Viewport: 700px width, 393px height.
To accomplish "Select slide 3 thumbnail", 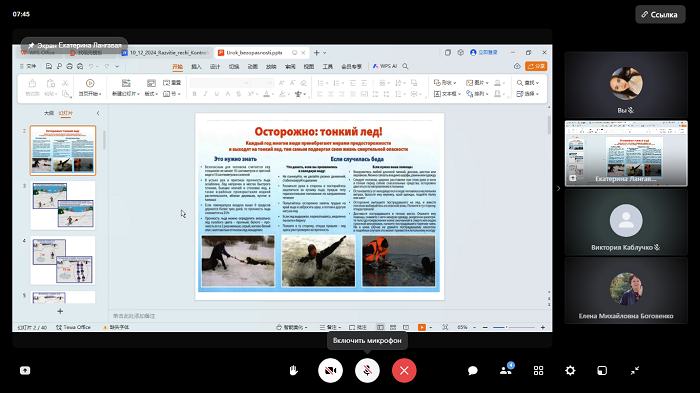I will tap(63, 205).
